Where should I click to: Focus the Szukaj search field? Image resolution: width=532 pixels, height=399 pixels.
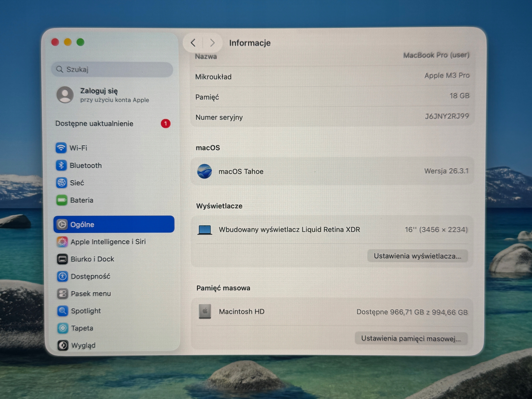tap(112, 69)
